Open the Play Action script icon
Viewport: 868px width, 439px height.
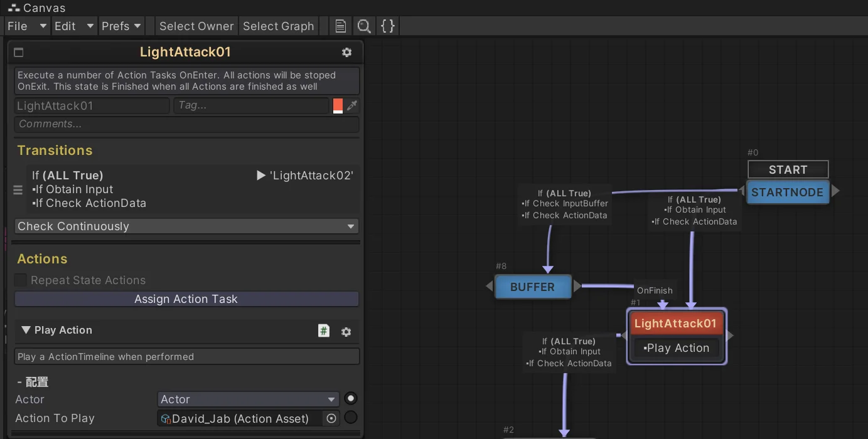[x=324, y=331]
